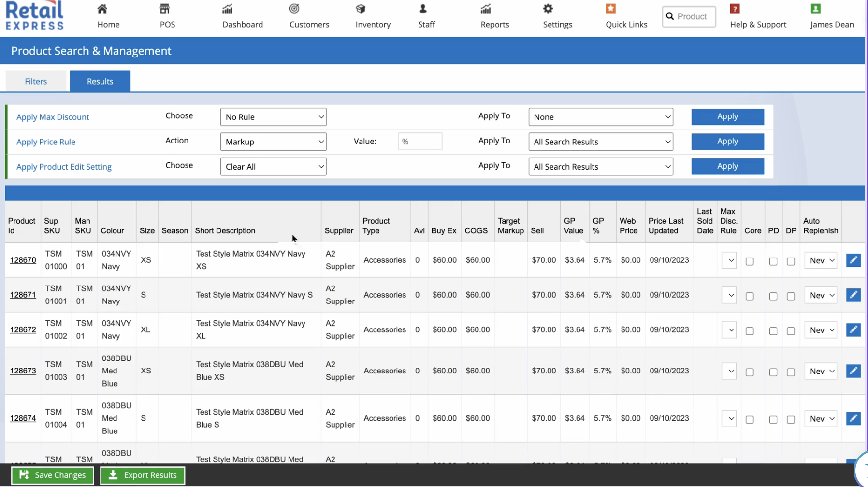Open Max Disc. Rule dropdown for 128670

pos(729,260)
